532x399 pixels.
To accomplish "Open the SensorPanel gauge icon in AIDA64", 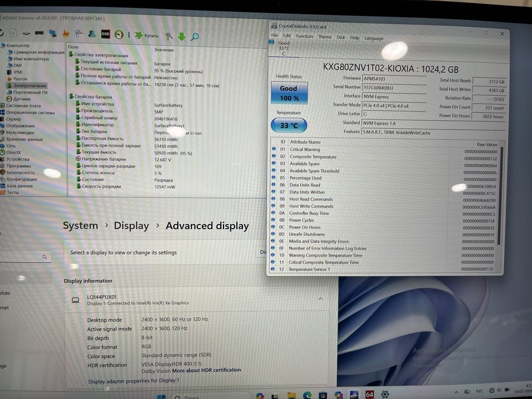I will [x=119, y=34].
